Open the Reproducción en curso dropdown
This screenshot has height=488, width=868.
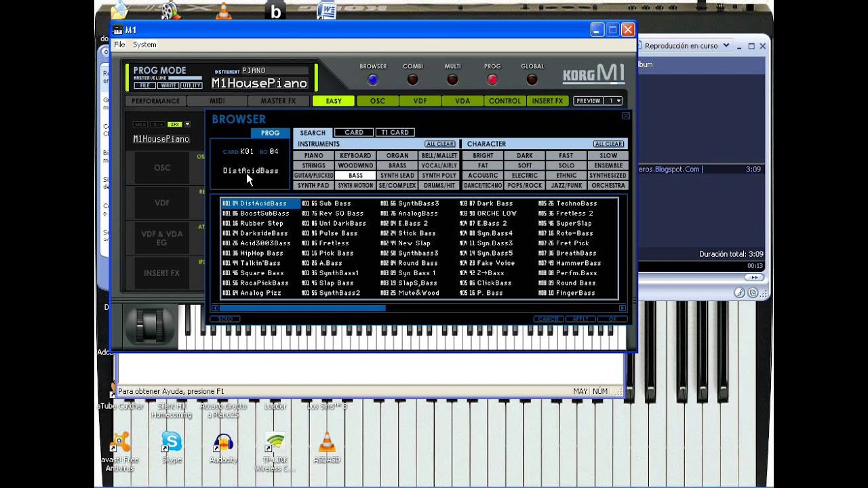pyautogui.click(x=726, y=45)
